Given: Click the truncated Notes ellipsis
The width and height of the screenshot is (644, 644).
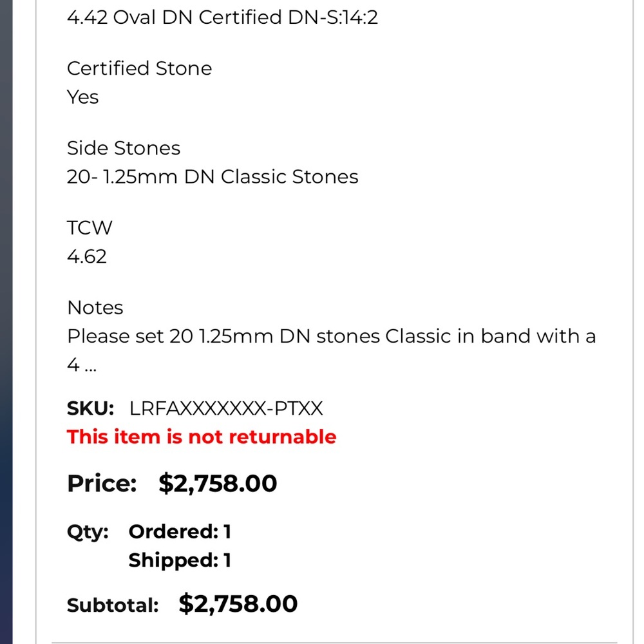Looking at the screenshot, I should pyautogui.click(x=90, y=367).
